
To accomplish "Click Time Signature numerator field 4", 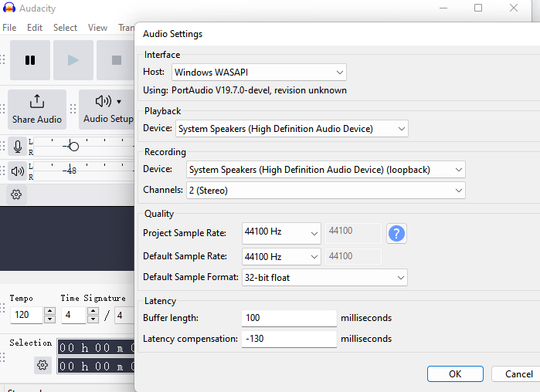I will [x=73, y=315].
